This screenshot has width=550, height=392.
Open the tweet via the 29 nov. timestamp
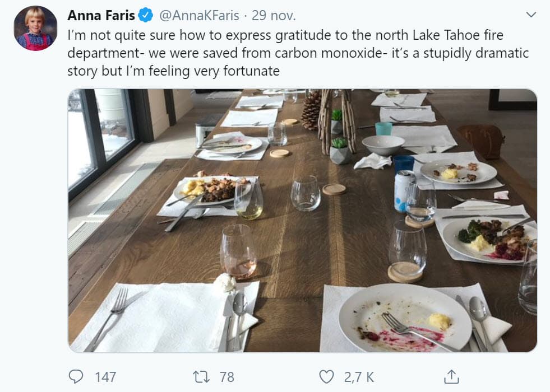tap(274, 15)
